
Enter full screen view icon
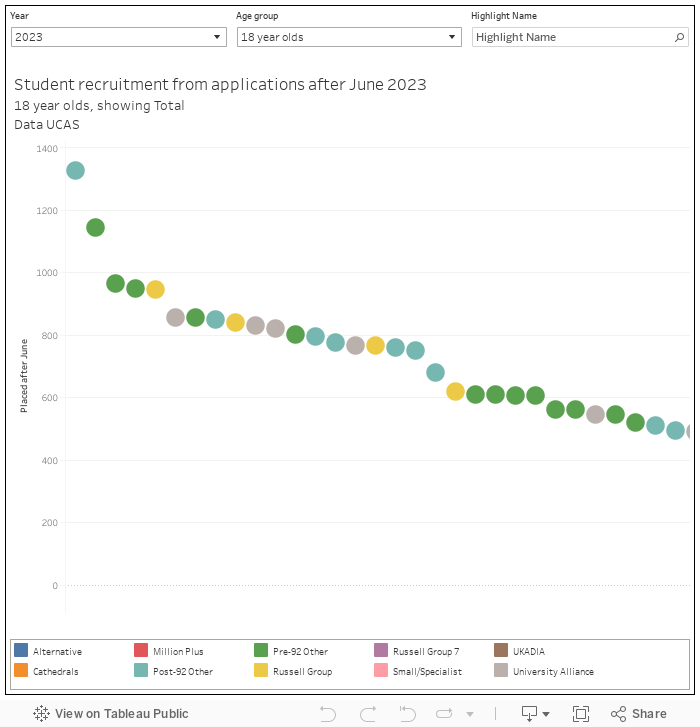click(x=580, y=714)
